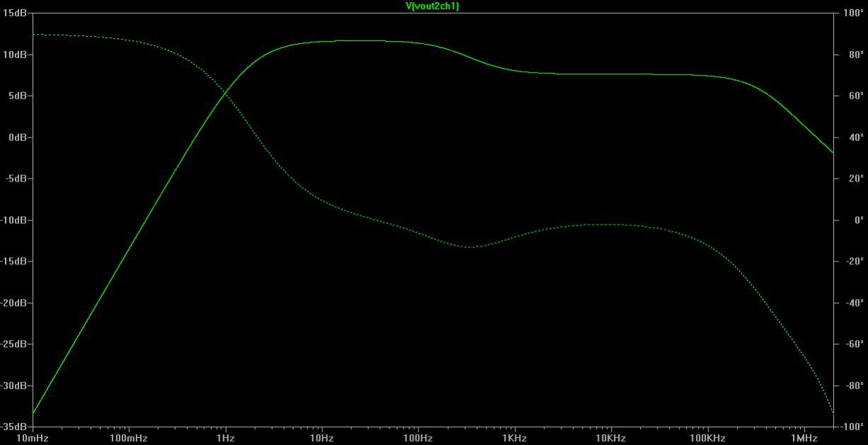
Task: Click the -10dB magnitude axis label
Action: click(13, 220)
